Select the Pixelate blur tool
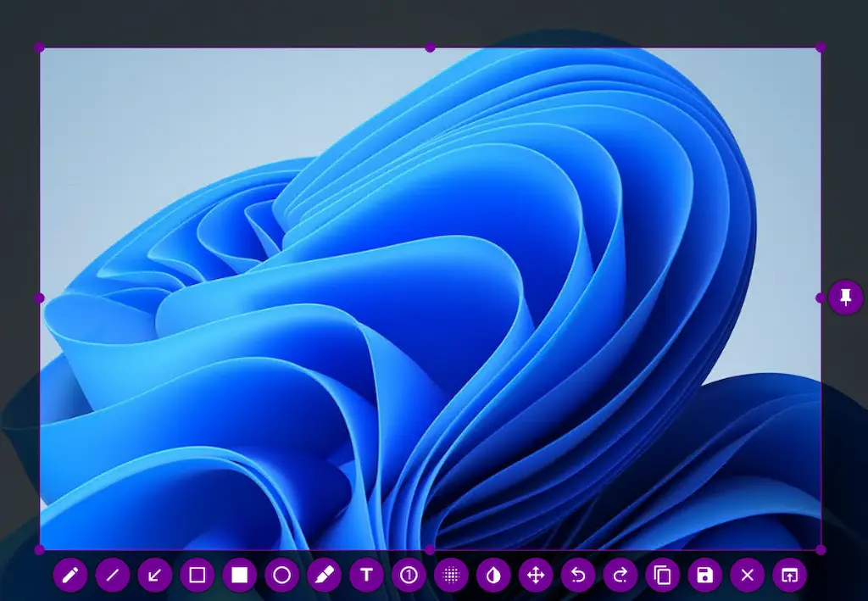 pyautogui.click(x=451, y=575)
